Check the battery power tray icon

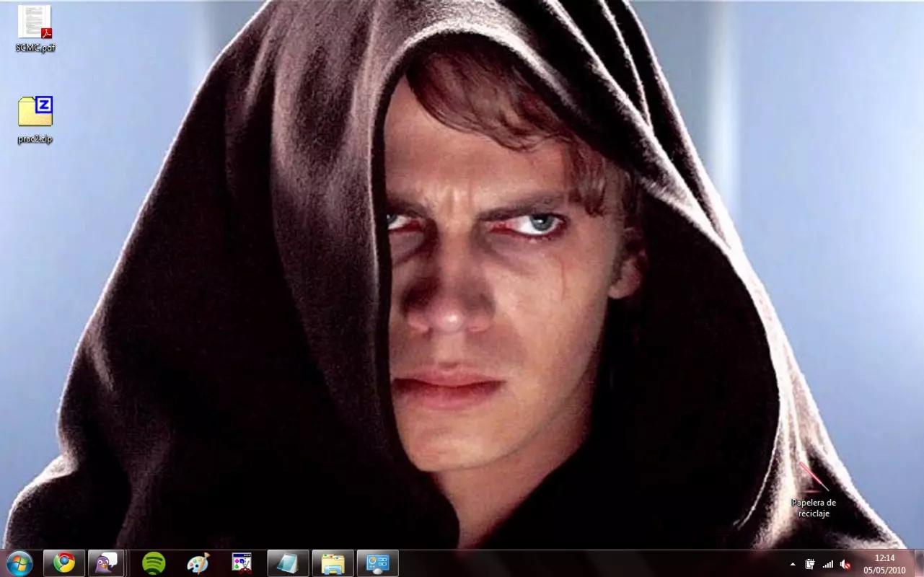(x=810, y=564)
